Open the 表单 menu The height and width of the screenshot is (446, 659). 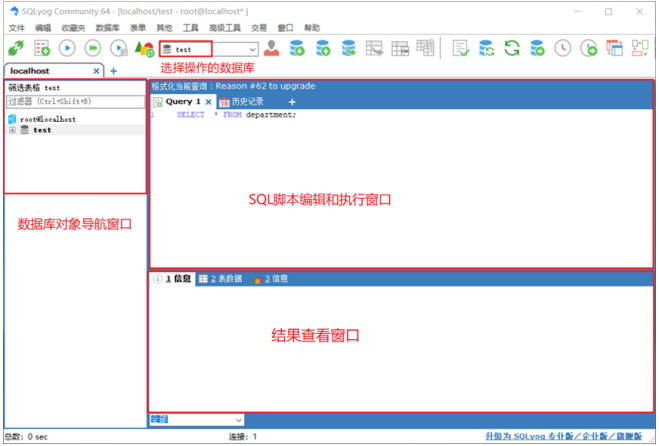point(138,28)
